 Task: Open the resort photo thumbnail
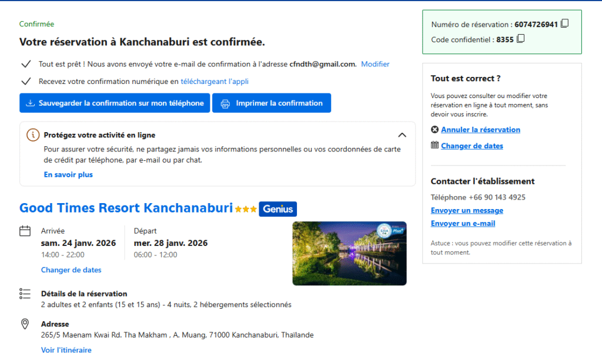(349, 253)
